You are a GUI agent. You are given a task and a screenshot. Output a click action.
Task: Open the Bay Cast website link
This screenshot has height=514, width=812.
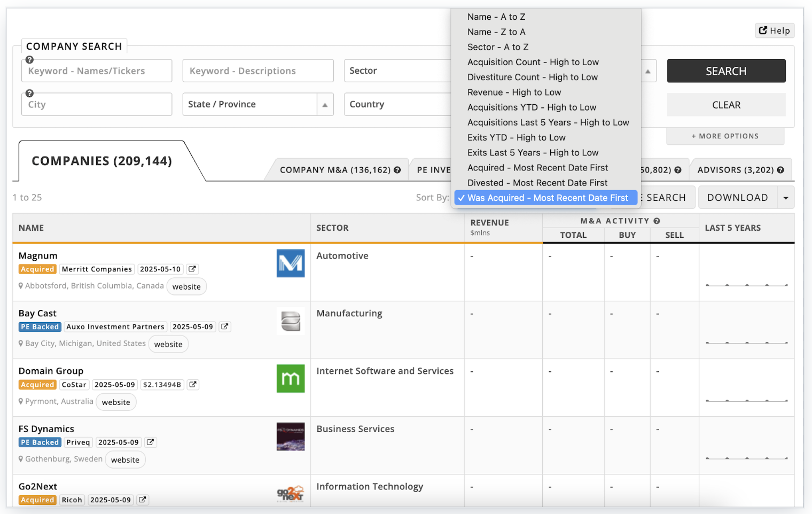[168, 345]
